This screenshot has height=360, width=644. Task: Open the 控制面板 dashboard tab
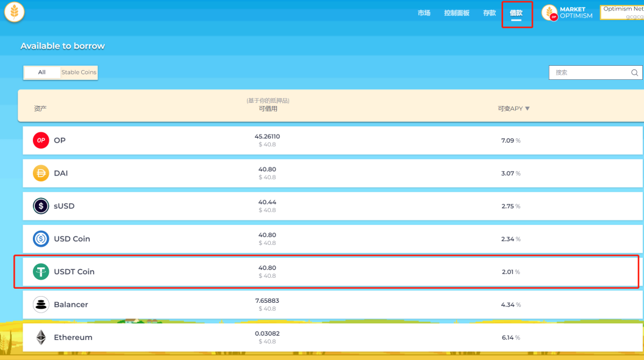pos(457,13)
